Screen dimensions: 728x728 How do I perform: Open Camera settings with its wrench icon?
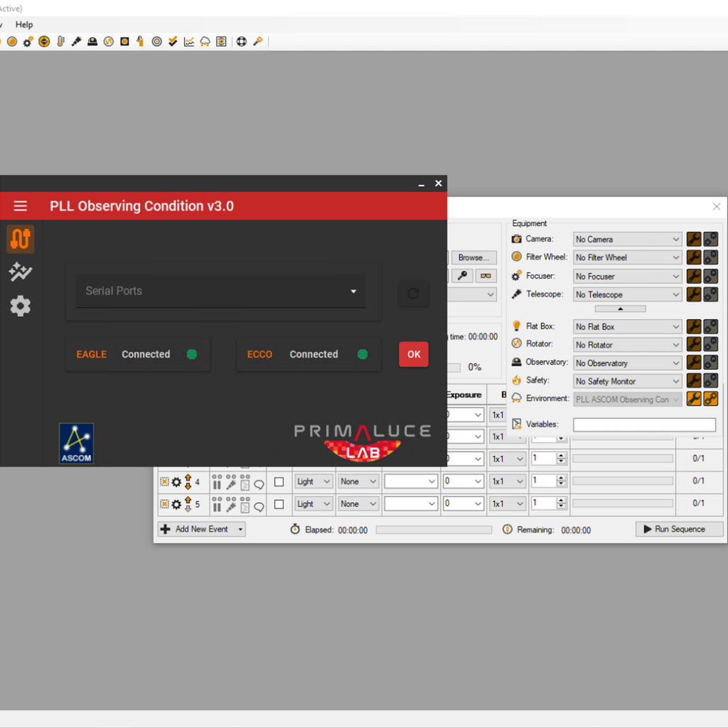(693, 239)
